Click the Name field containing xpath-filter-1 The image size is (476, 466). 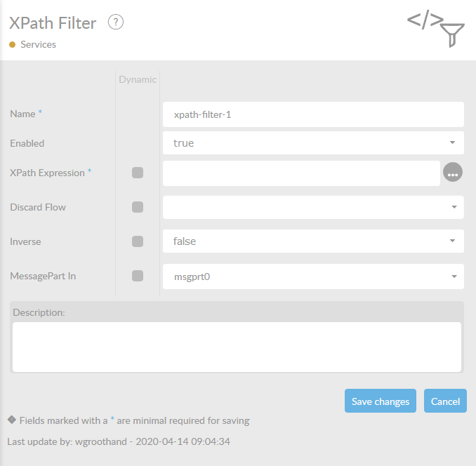[x=313, y=114]
